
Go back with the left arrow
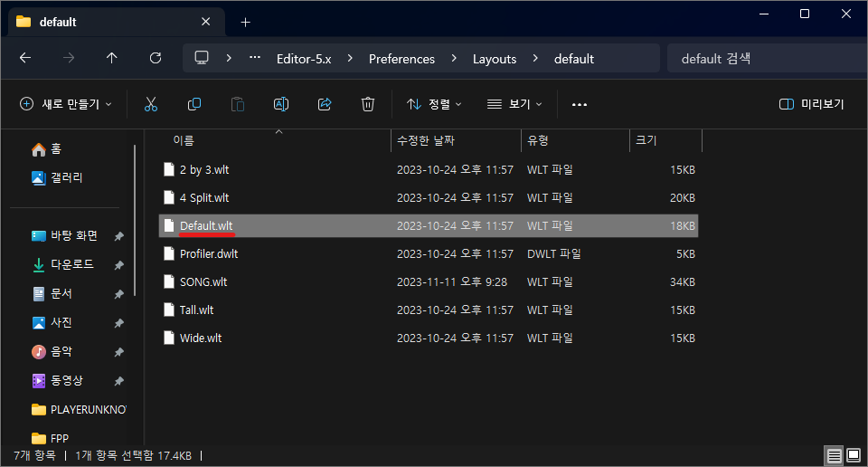(25, 58)
